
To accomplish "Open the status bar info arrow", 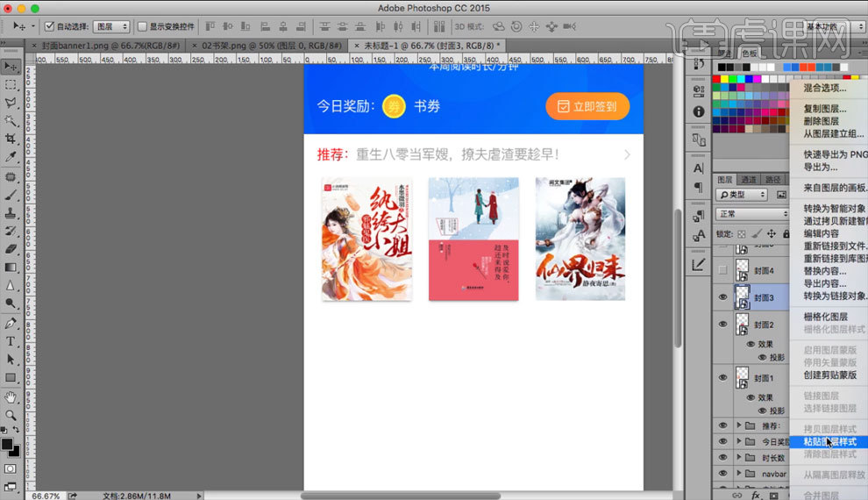I will tap(199, 496).
